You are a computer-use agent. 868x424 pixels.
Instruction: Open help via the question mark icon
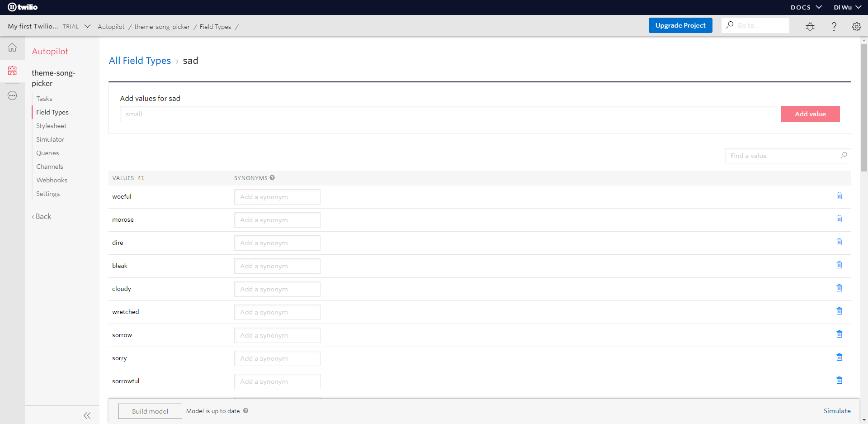pos(834,26)
